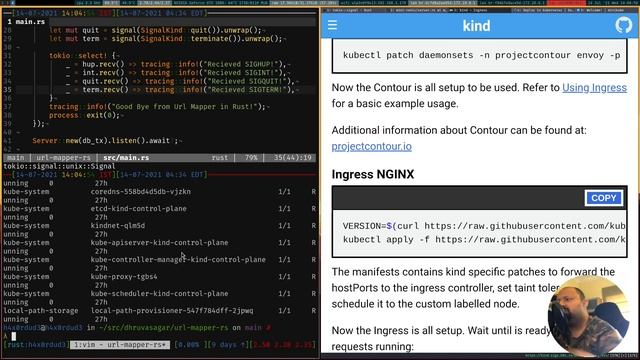Screen dimensions: 640x360
Task: Select tmux window 1:vim – url-mapper-rs
Action: click(120, 344)
